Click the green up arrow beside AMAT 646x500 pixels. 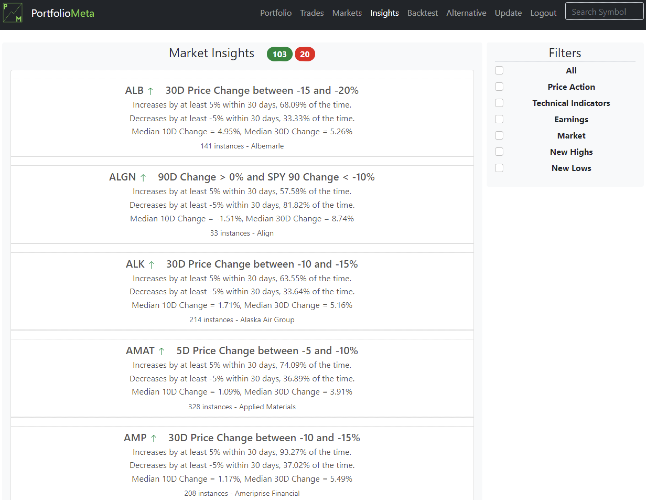pyautogui.click(x=161, y=351)
